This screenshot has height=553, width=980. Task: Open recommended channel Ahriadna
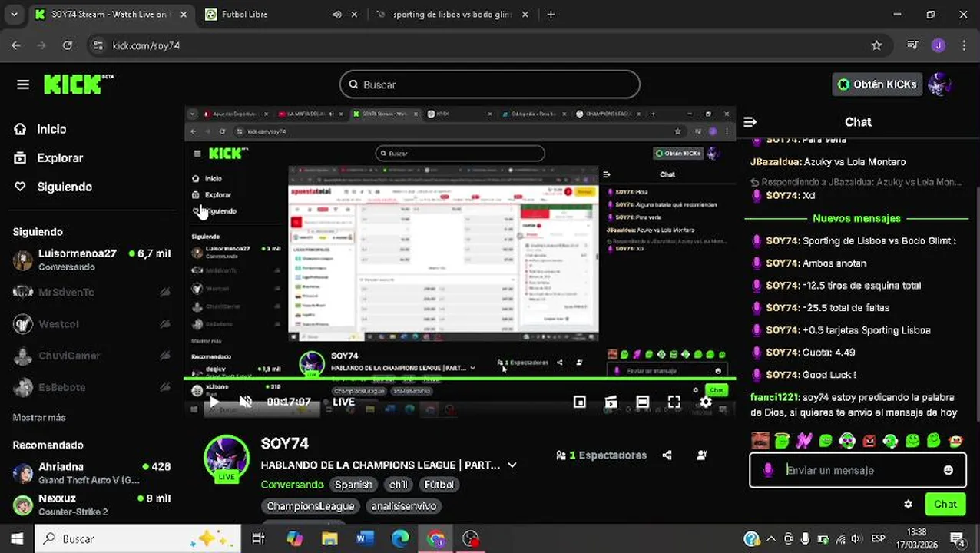click(x=91, y=472)
